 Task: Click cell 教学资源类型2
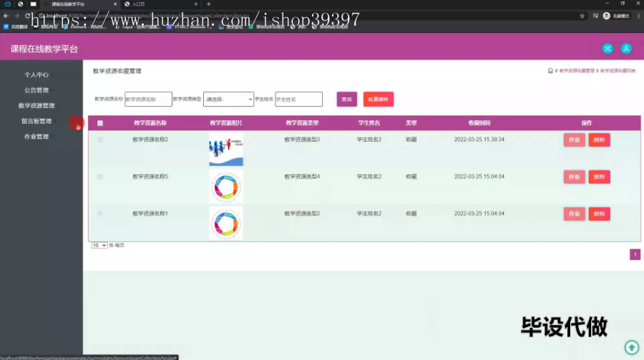302,213
